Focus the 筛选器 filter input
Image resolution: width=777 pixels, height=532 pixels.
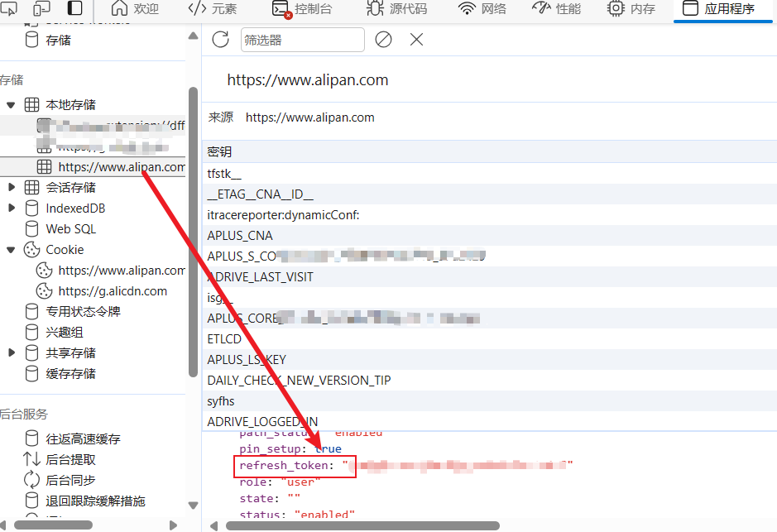(x=302, y=40)
